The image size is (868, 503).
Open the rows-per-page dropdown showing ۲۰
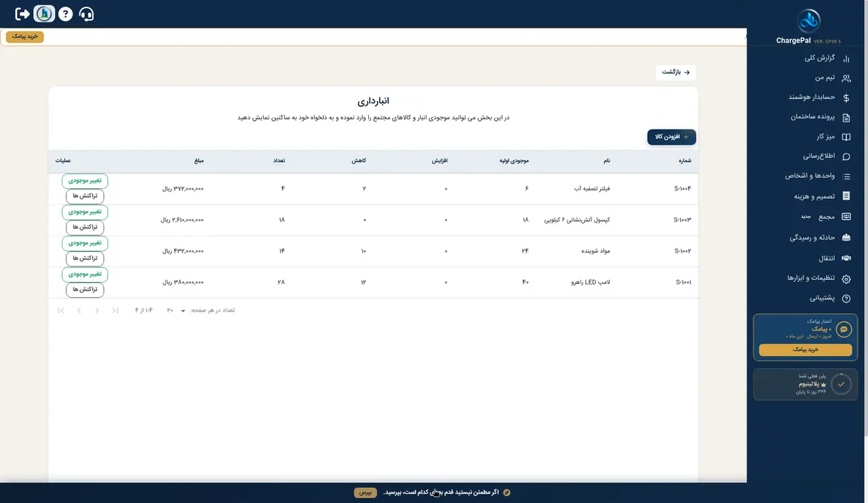coord(176,310)
